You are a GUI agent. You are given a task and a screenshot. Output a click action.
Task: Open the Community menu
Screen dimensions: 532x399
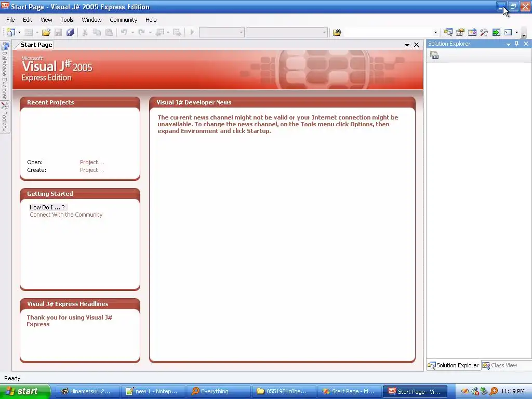click(124, 20)
